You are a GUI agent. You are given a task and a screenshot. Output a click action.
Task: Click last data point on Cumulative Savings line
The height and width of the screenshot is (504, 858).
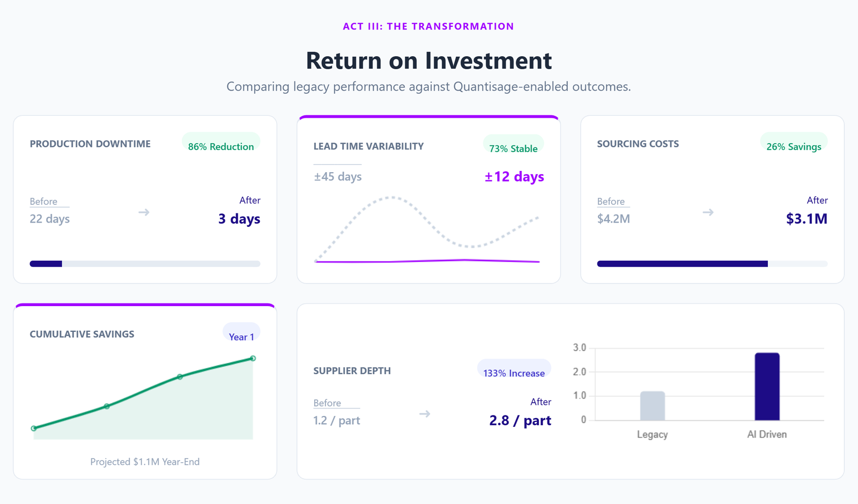coord(253,358)
